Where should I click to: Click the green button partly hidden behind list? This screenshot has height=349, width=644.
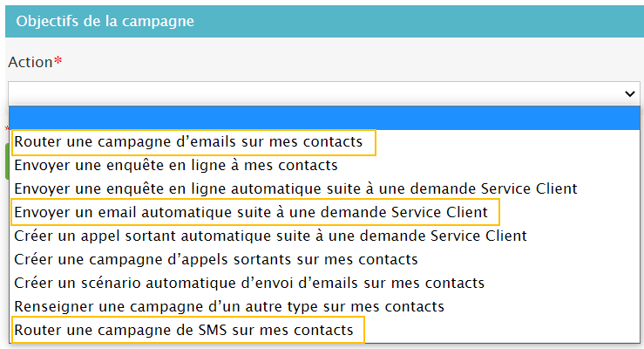coord(6,161)
